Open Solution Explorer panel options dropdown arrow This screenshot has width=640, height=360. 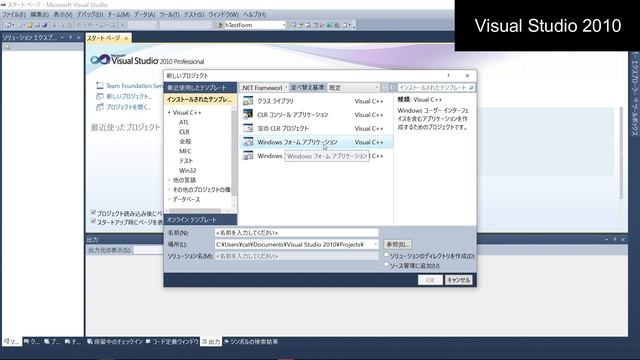coord(62,38)
